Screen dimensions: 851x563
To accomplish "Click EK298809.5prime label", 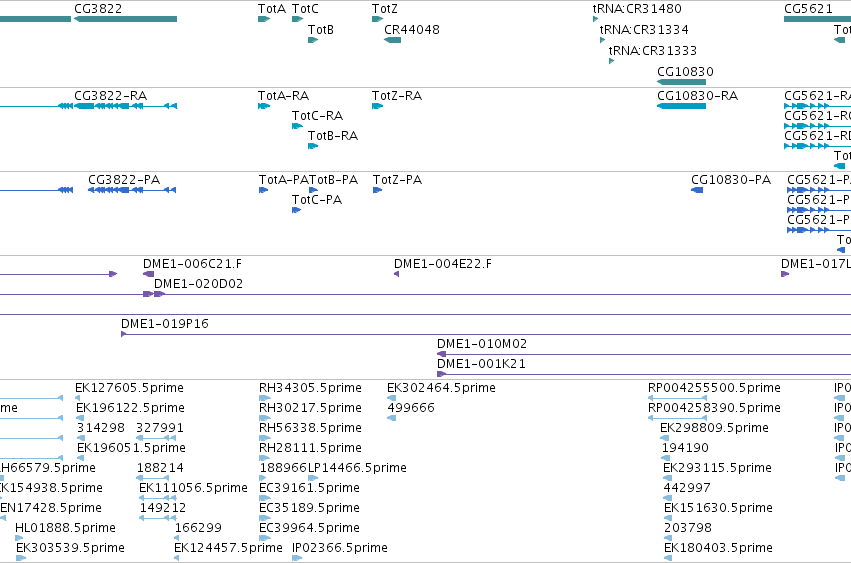I will pyautogui.click(x=714, y=428).
